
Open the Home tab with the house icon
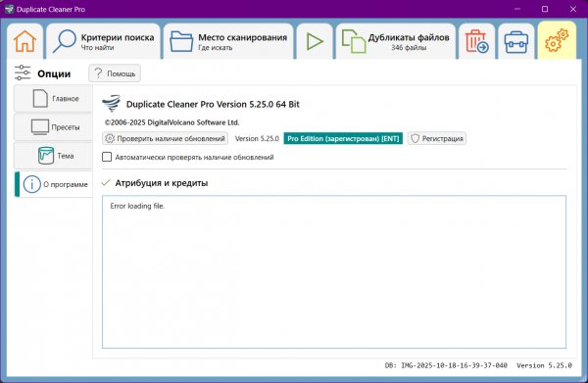pyautogui.click(x=24, y=41)
